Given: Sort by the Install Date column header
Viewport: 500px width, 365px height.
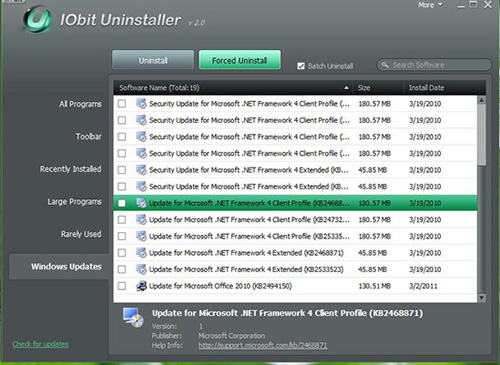Looking at the screenshot, I should click(444, 88).
